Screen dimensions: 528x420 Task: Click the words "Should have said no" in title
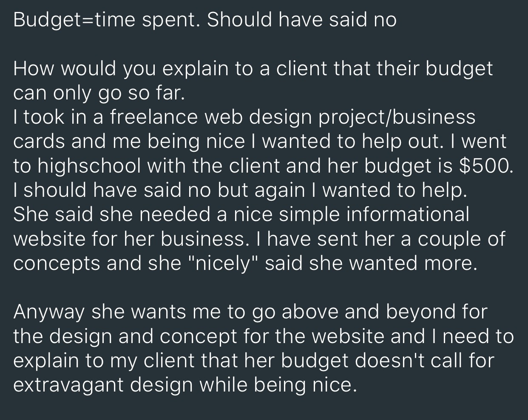coord(302,20)
